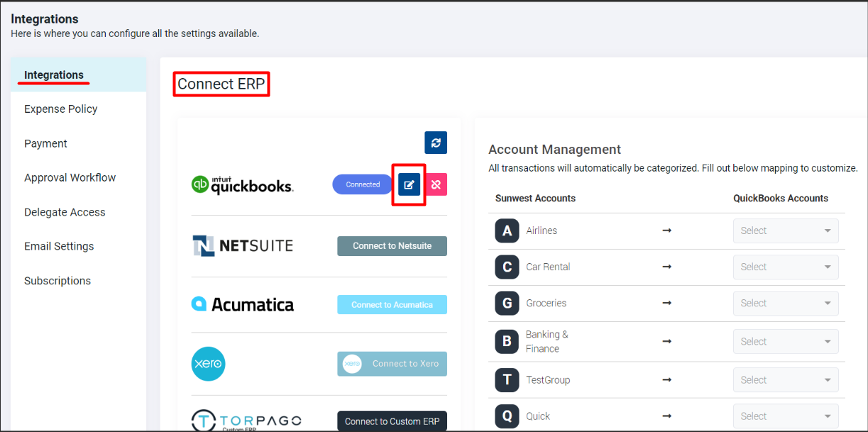Open the Expense Policy settings
The image size is (868, 432).
coord(60,109)
